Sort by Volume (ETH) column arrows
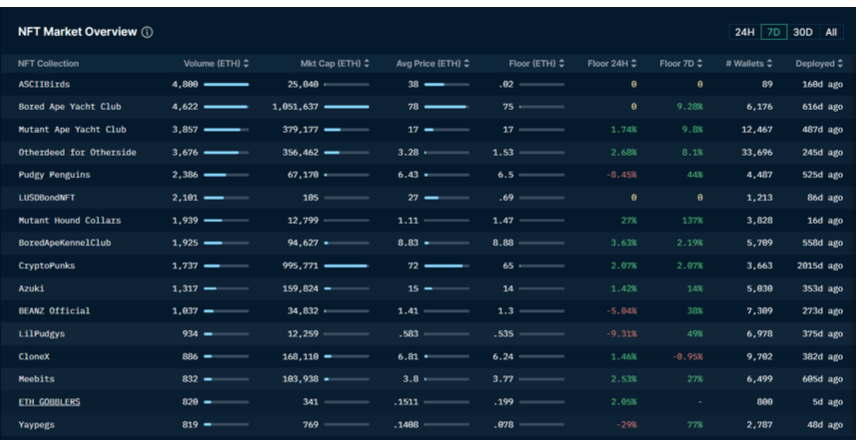This screenshot has width=868, height=446. [x=246, y=64]
